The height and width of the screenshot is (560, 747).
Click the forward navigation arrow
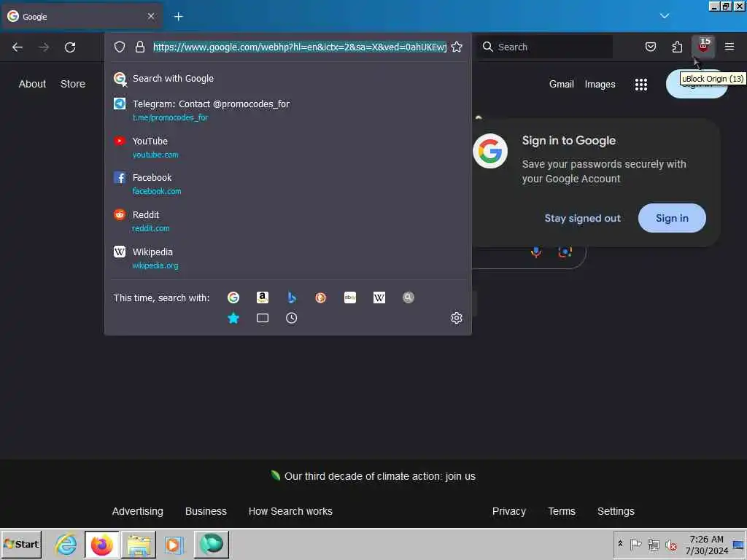pyautogui.click(x=44, y=47)
